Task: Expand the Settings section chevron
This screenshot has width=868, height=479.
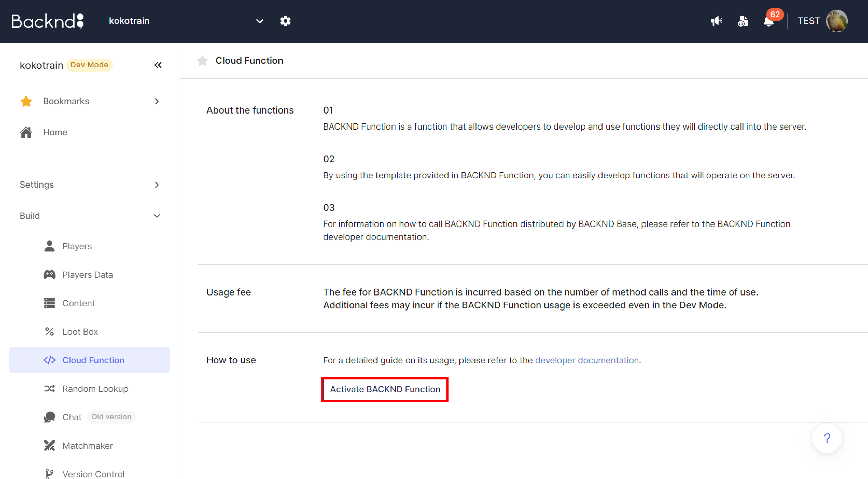Action: (x=157, y=185)
